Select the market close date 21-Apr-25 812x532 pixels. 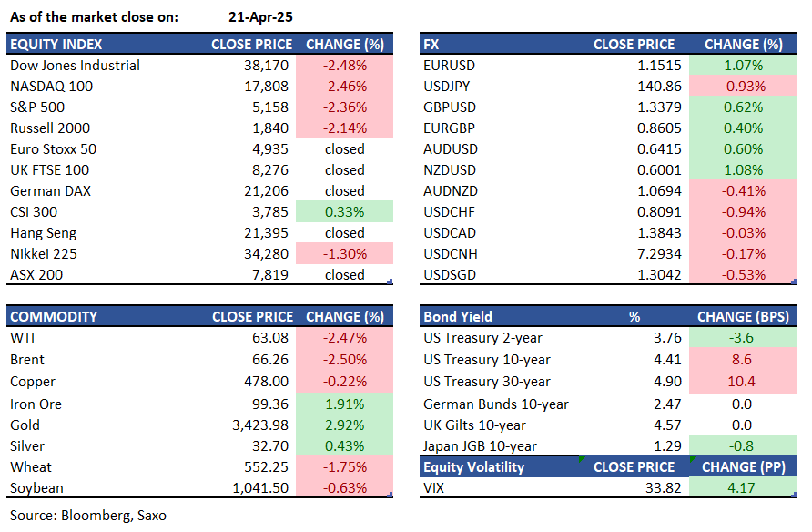pos(260,17)
